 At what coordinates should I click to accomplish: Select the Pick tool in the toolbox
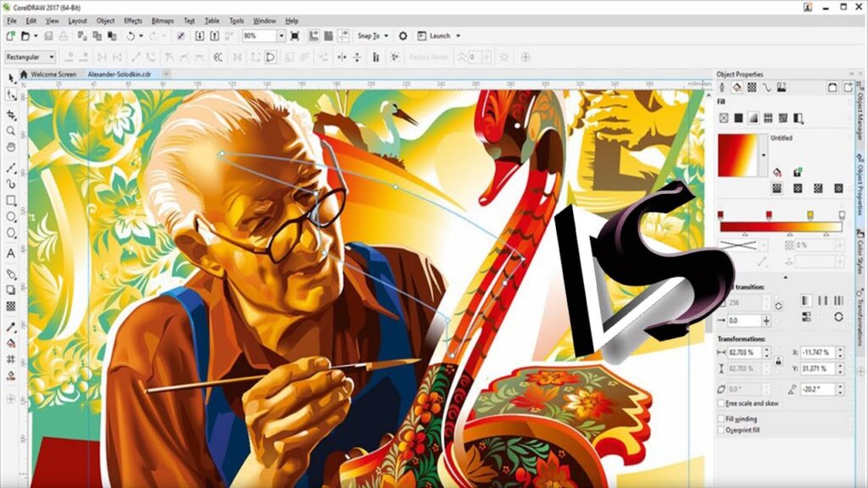[11, 78]
